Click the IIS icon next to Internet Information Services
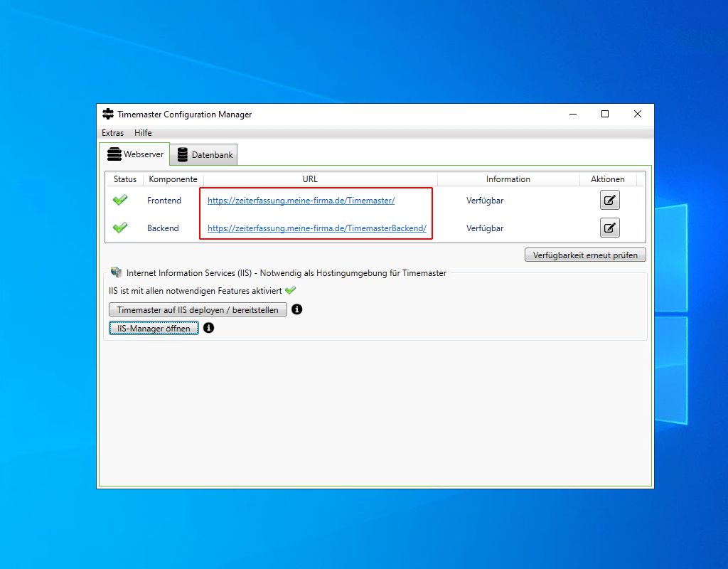 (x=116, y=272)
